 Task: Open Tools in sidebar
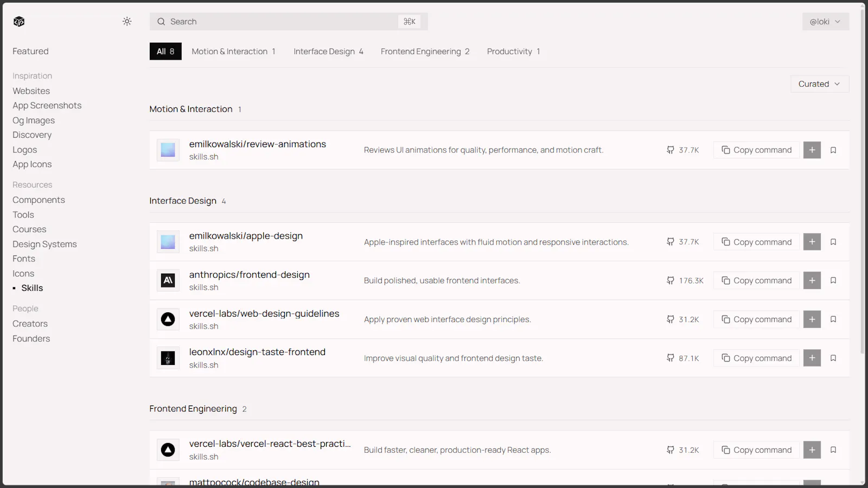click(x=23, y=215)
